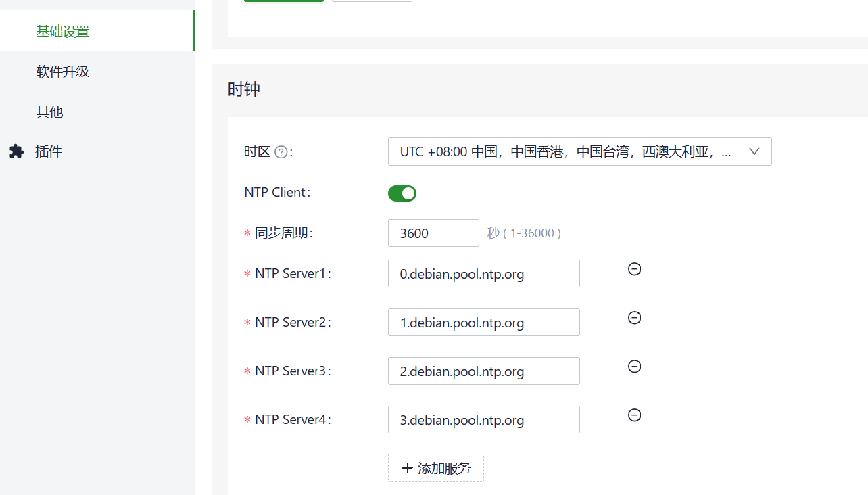The width and height of the screenshot is (868, 495).
Task: Disable the NTP Client switch
Action: point(402,193)
